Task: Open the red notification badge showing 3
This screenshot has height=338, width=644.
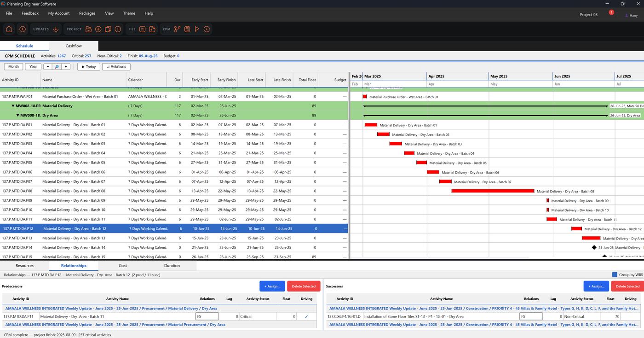Action: pyautogui.click(x=611, y=12)
